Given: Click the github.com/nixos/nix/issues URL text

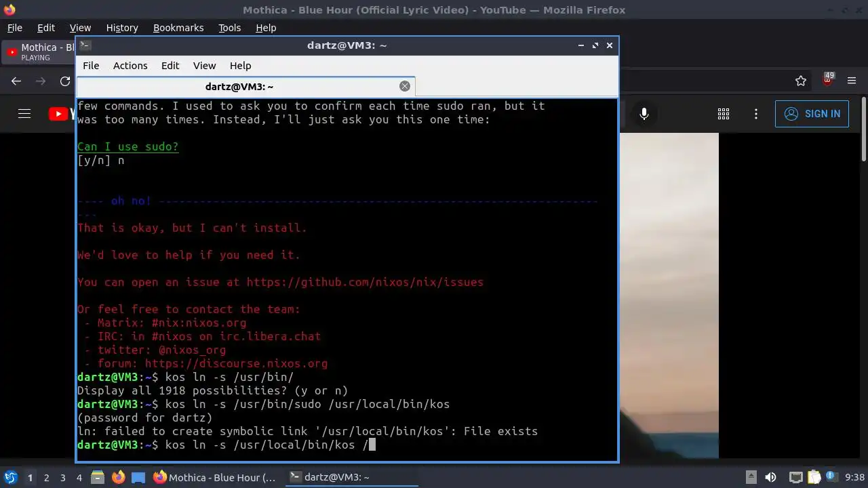Looking at the screenshot, I should (x=365, y=283).
